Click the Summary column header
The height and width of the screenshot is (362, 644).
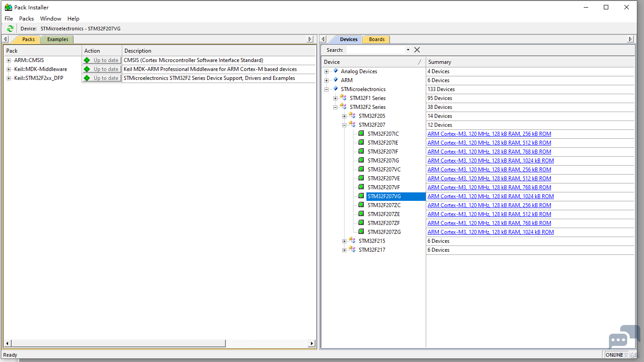530,62
